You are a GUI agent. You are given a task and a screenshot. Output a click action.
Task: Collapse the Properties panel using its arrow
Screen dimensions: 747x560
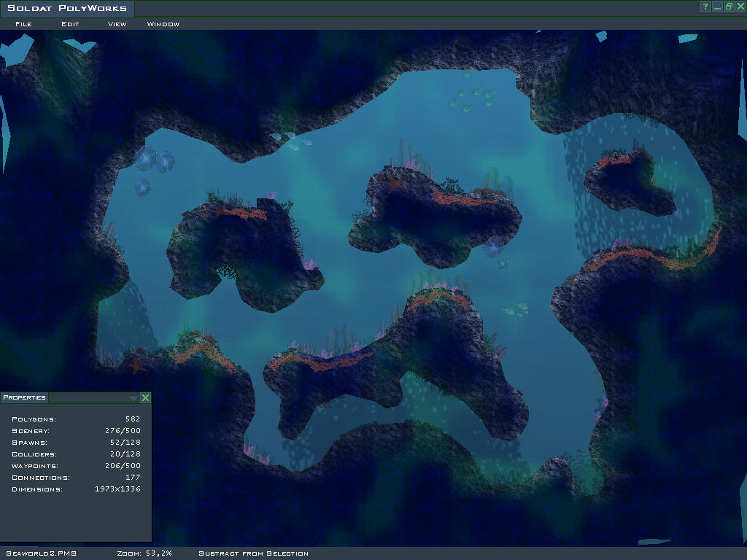[x=133, y=398]
